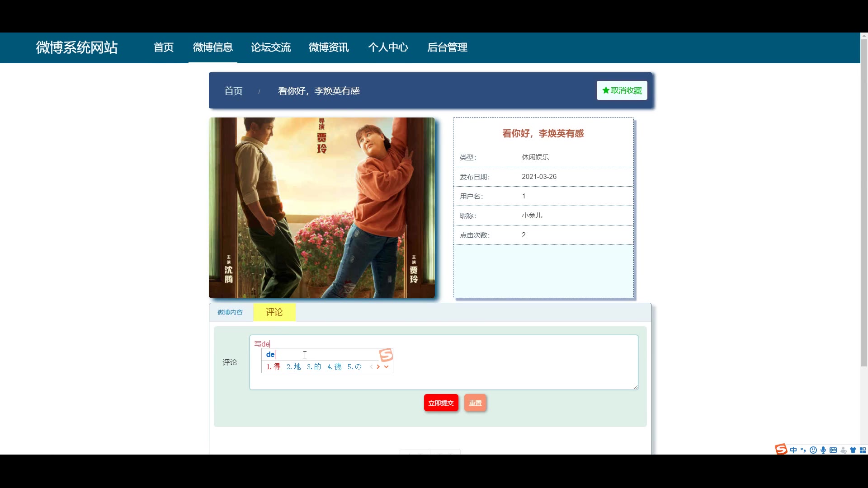Click the 立即提交 submit button

[x=441, y=403]
